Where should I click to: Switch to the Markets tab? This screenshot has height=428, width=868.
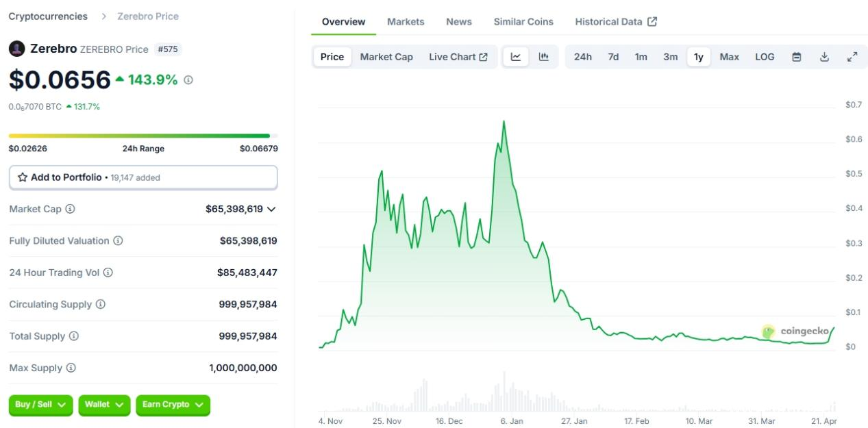pyautogui.click(x=406, y=22)
